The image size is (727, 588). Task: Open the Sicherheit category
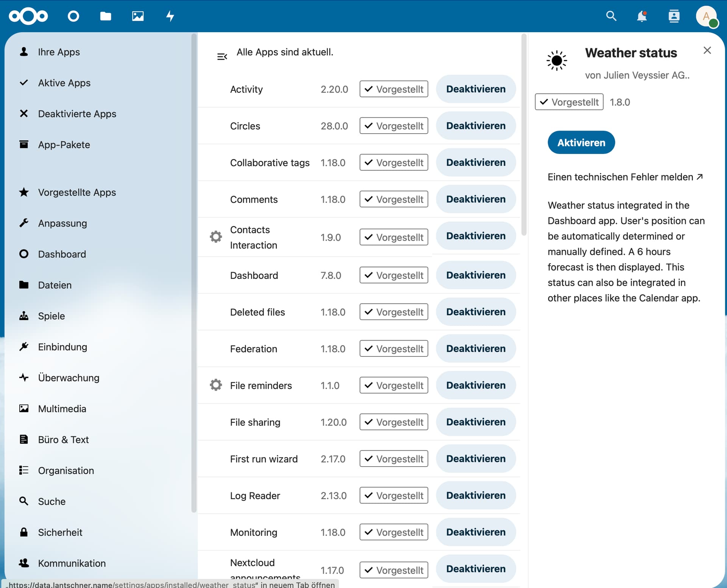tap(98, 532)
